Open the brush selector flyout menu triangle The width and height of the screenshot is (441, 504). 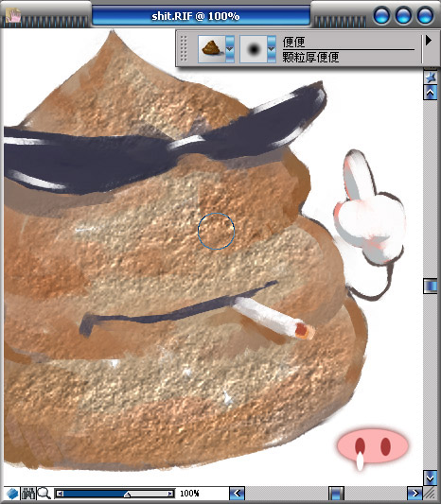pyautogui.click(x=428, y=41)
